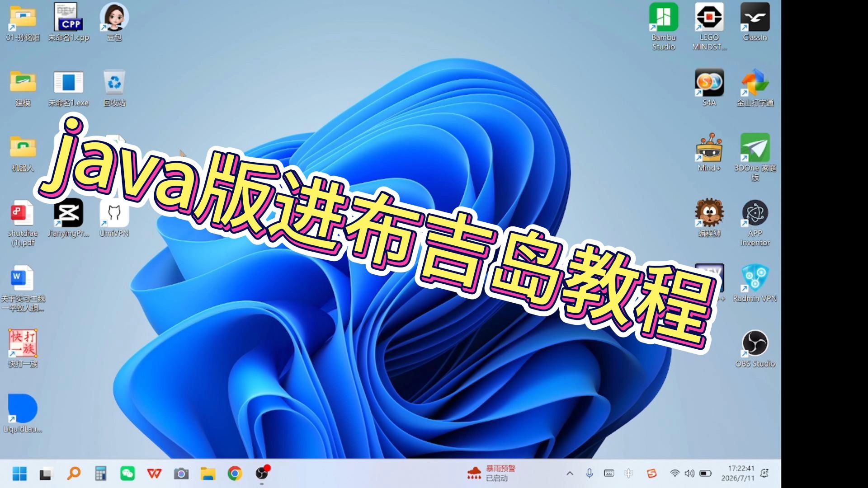Launch the 快打一族 shortcut
Screen dimensions: 868x488
tap(23, 349)
